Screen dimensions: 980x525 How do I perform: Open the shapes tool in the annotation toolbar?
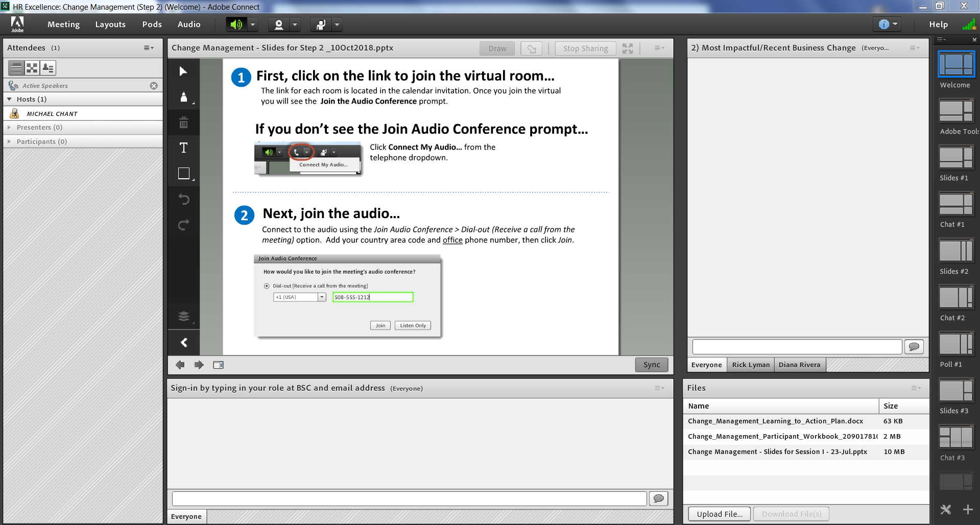(x=183, y=173)
